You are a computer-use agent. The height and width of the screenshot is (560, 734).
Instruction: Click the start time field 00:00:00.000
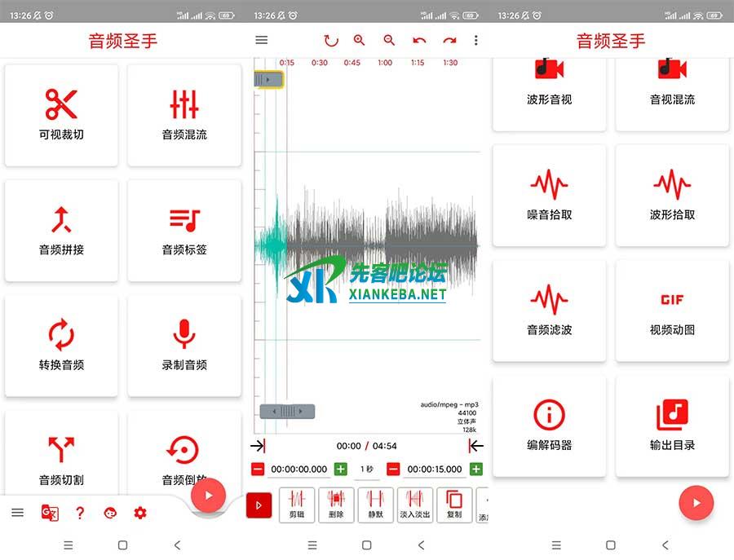(x=298, y=470)
